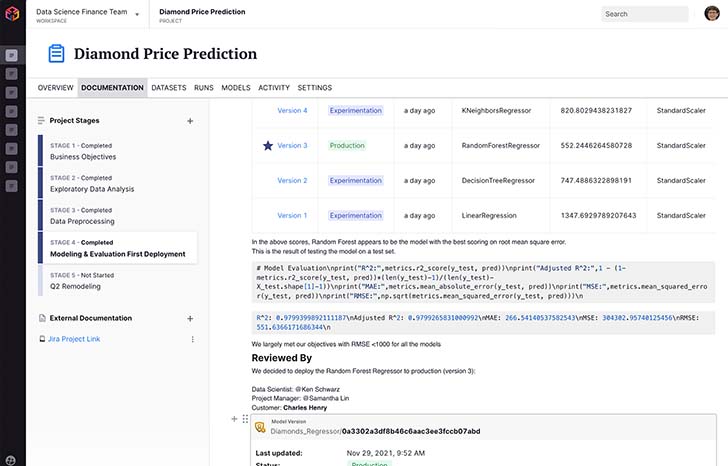Click the star icon beside Version 3
Image resolution: width=728 pixels, height=466 pixels.
pyautogui.click(x=268, y=146)
